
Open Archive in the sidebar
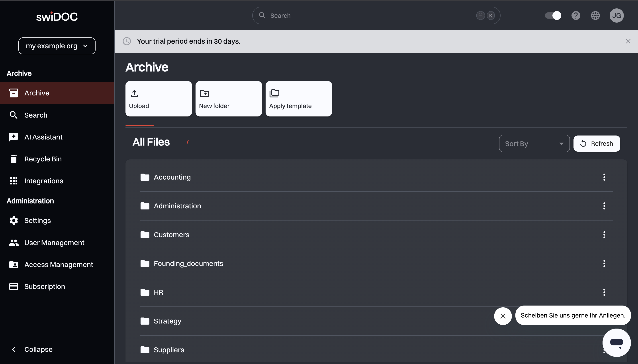pos(57,93)
